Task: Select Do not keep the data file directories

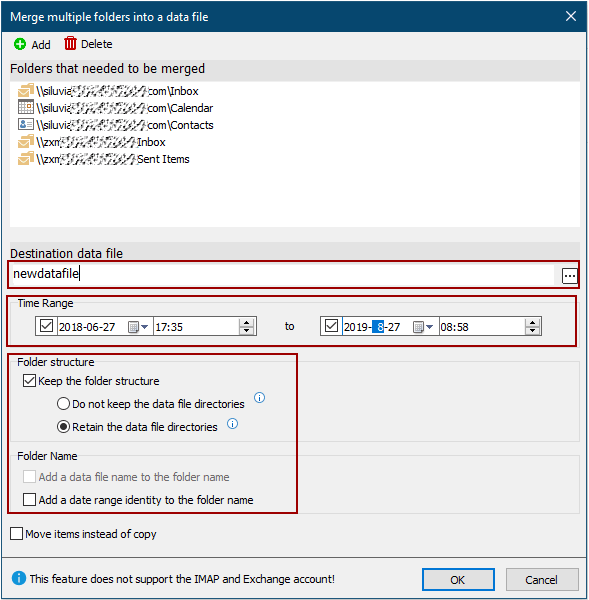Action: pyautogui.click(x=63, y=404)
